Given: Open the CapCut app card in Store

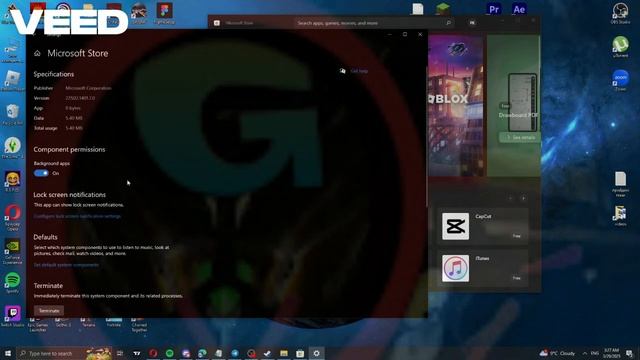Looking at the screenshot, I should pos(483,226).
